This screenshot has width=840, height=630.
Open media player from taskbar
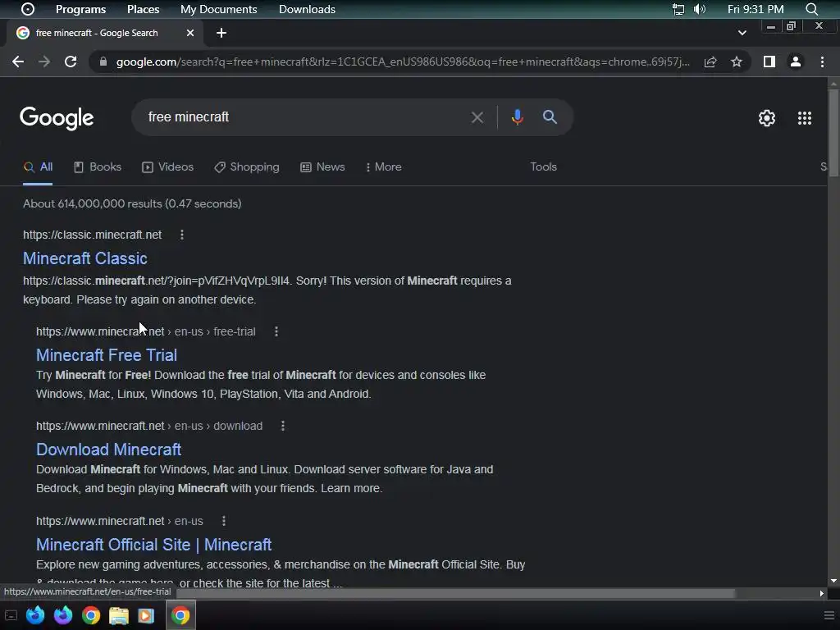tap(146, 615)
